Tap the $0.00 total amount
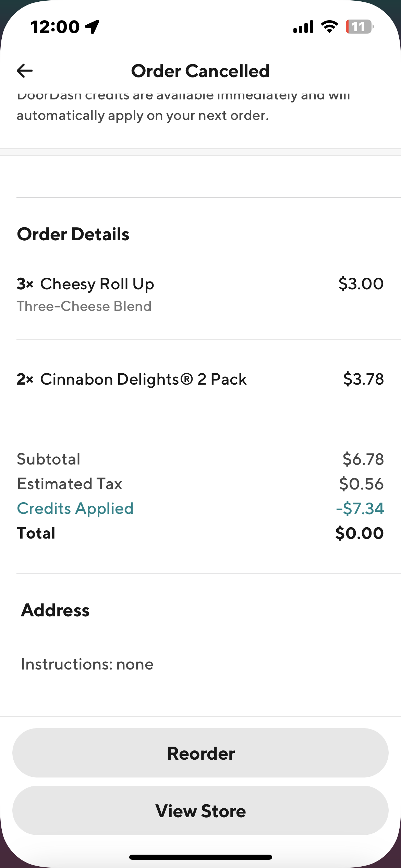The height and width of the screenshot is (868, 401). coord(359,533)
